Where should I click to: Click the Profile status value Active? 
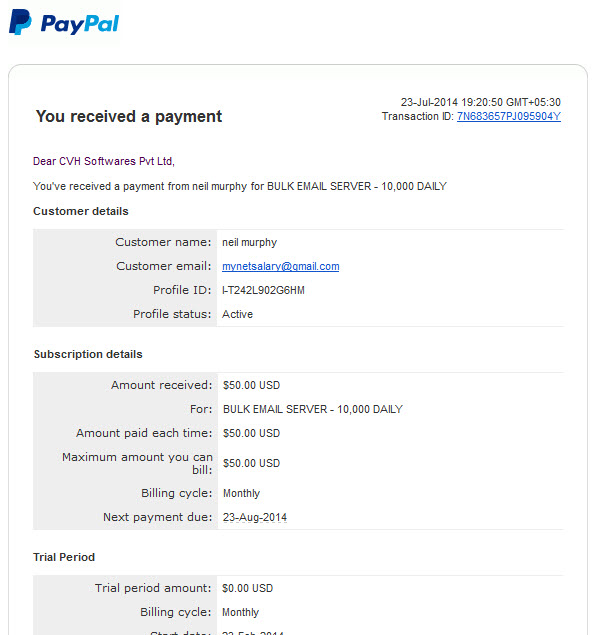237,314
